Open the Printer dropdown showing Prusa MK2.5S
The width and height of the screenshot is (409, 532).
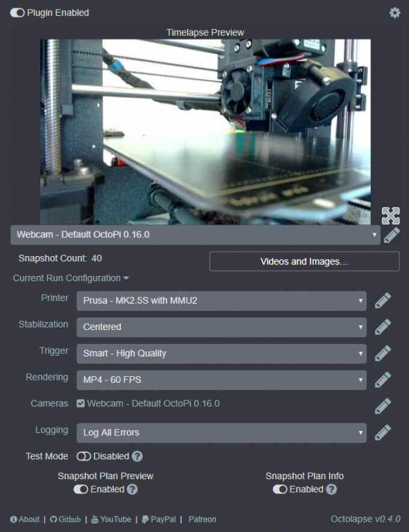[221, 301]
